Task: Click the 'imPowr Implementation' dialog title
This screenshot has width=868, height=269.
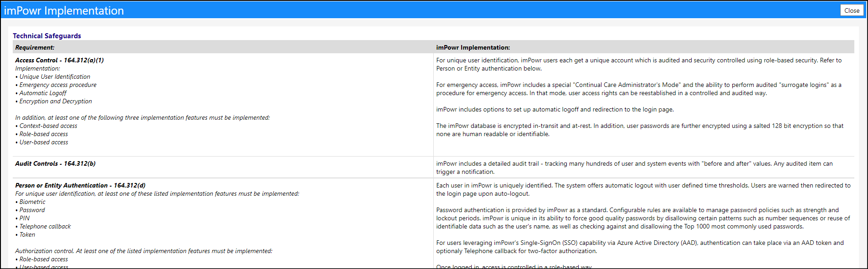Action: (x=64, y=10)
